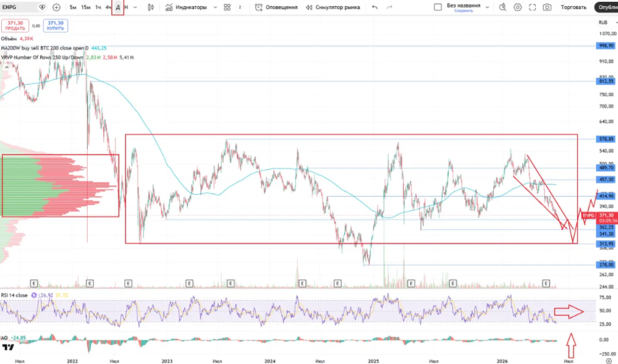
Task: Open the Индикаторы indicators dialog
Action: pyautogui.click(x=185, y=7)
